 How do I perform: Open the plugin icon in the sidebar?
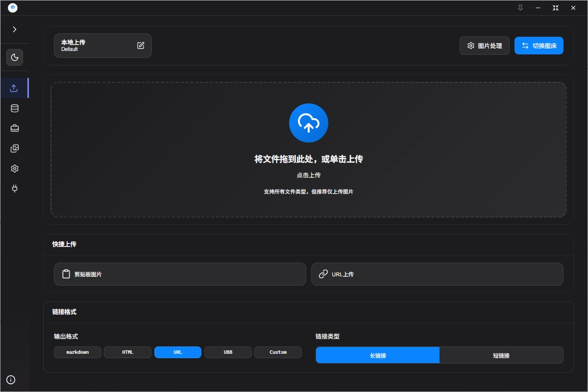click(15, 189)
